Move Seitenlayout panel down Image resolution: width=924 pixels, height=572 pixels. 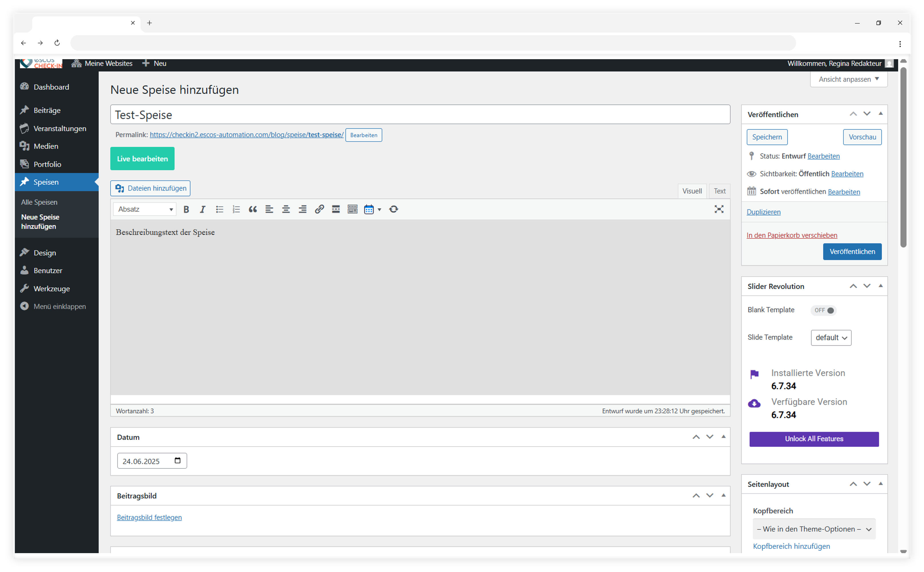click(x=867, y=484)
